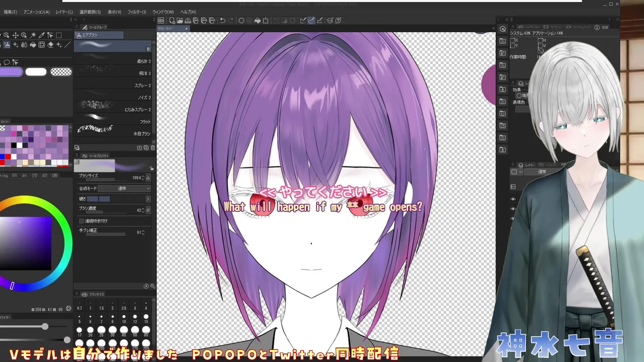Viewport: 644px width, 362px height.
Task: Create a new canvas from the toolbar
Action: pyautogui.click(x=172, y=21)
